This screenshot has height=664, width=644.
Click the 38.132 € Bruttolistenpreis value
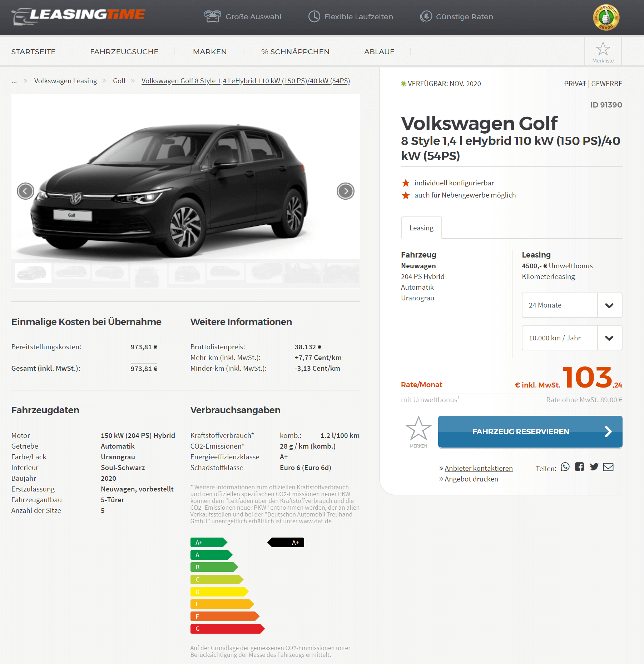pyautogui.click(x=308, y=347)
